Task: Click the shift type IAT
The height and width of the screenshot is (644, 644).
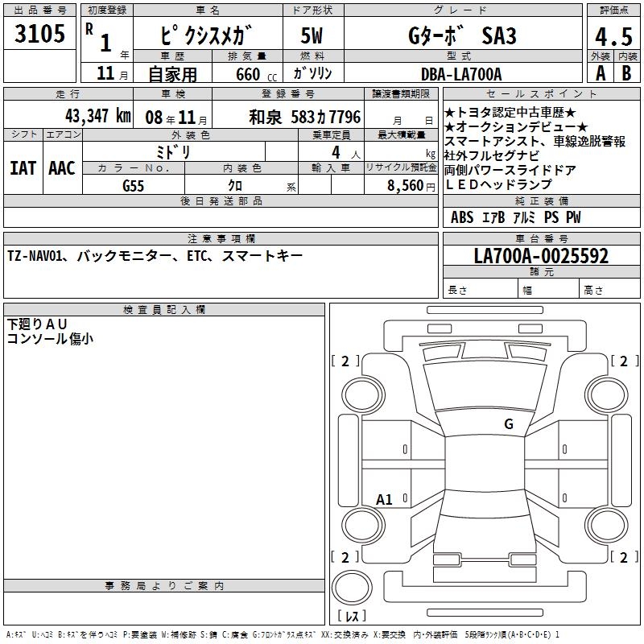Action: coord(23,168)
